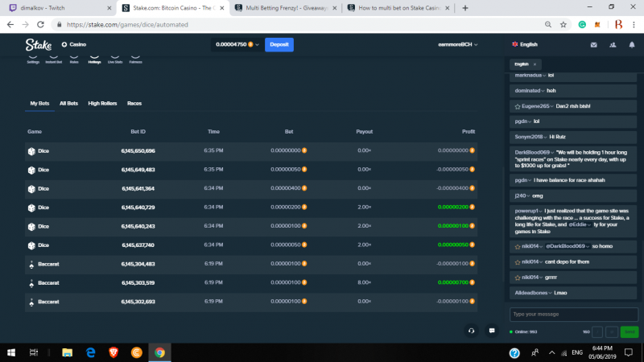Open the Fairness option
Viewport: 644px width, 362px height.
point(135,59)
